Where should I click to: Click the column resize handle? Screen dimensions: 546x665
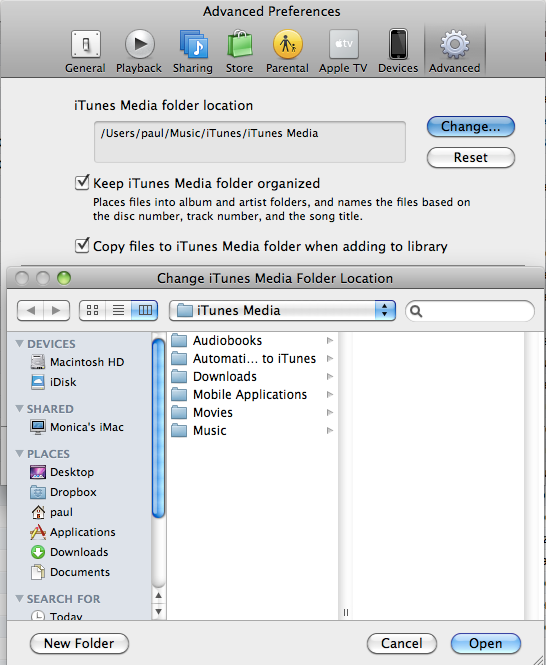pos(346,612)
